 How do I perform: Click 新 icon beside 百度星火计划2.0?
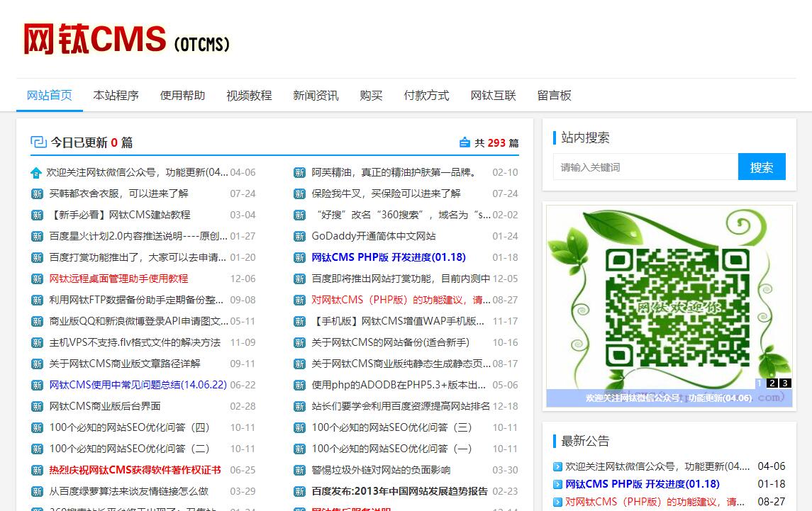(x=37, y=237)
